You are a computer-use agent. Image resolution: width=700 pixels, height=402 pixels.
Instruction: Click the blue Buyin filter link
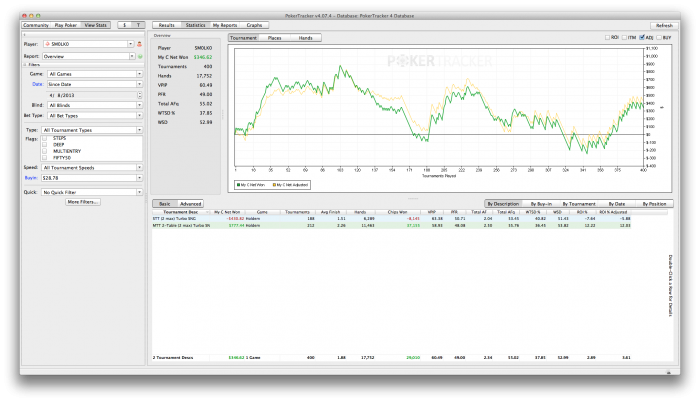click(31, 178)
